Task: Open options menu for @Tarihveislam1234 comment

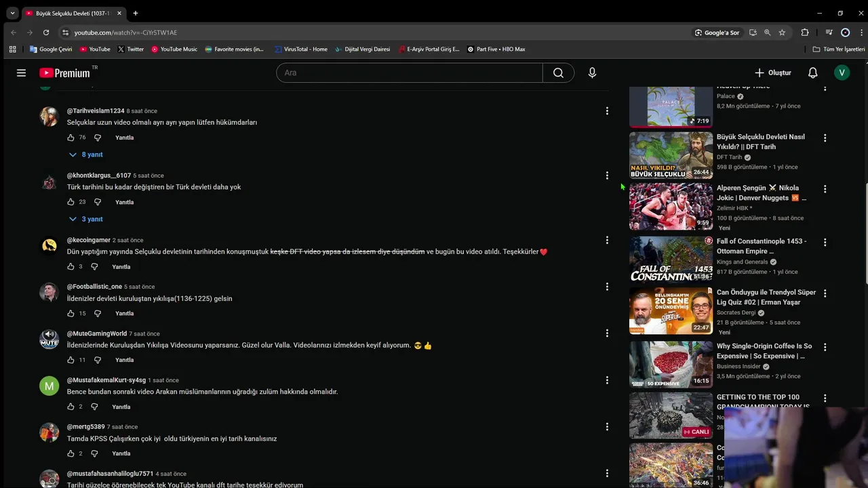Action: point(607,111)
